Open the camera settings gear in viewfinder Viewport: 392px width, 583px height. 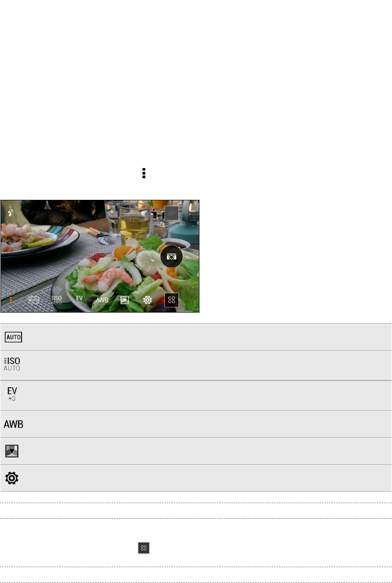(148, 300)
